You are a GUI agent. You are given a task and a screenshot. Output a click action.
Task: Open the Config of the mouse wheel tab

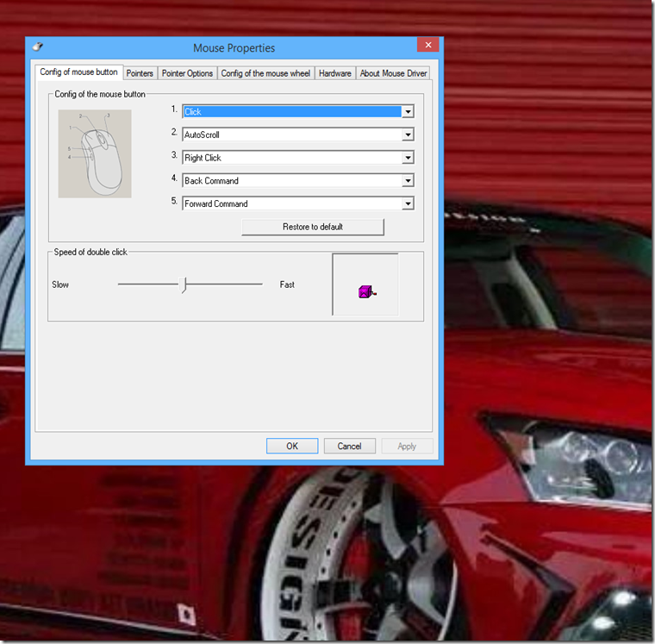click(265, 73)
